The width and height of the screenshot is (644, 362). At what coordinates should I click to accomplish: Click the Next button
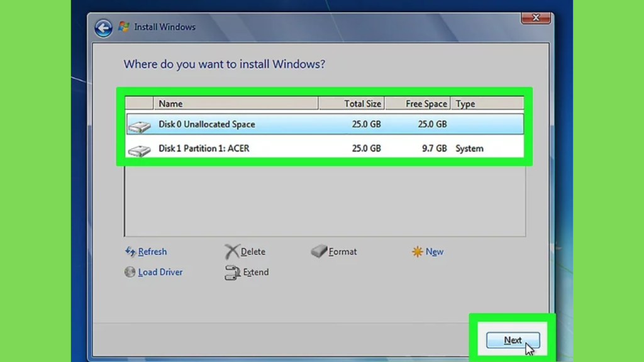tap(513, 340)
